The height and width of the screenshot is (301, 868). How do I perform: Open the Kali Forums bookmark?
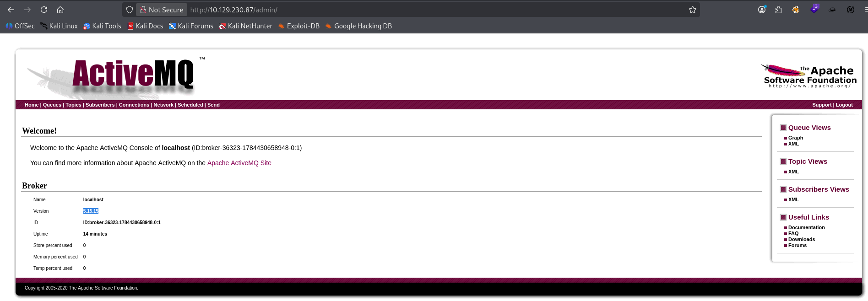point(191,26)
